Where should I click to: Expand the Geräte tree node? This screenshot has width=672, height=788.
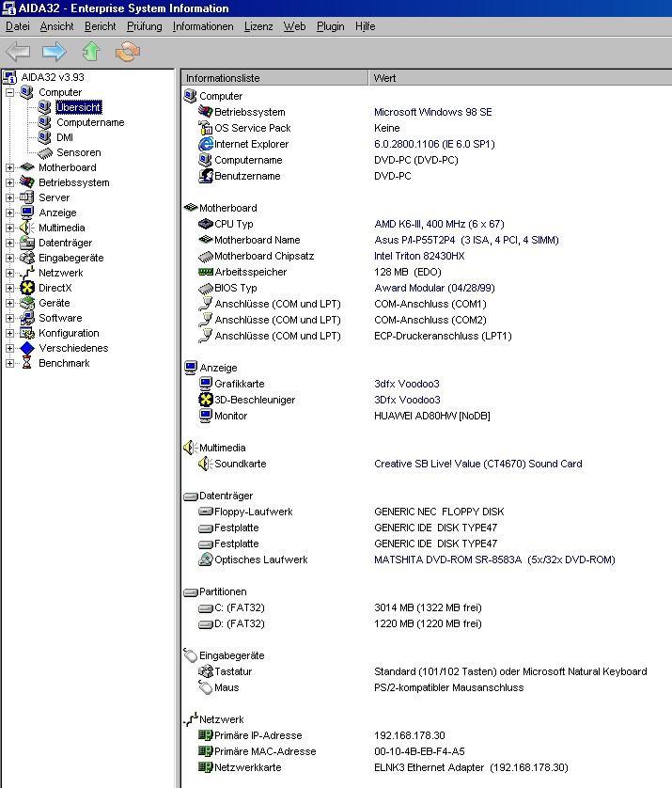coord(9,303)
